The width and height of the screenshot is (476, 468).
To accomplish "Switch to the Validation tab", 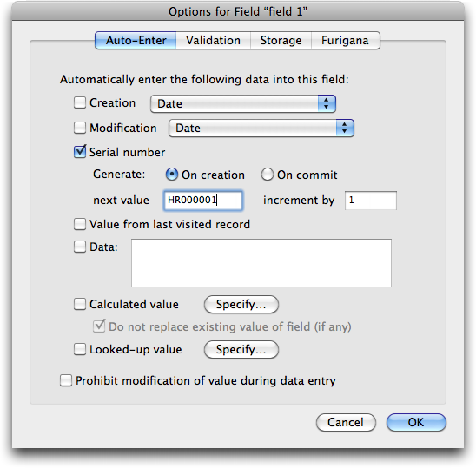I will (213, 40).
